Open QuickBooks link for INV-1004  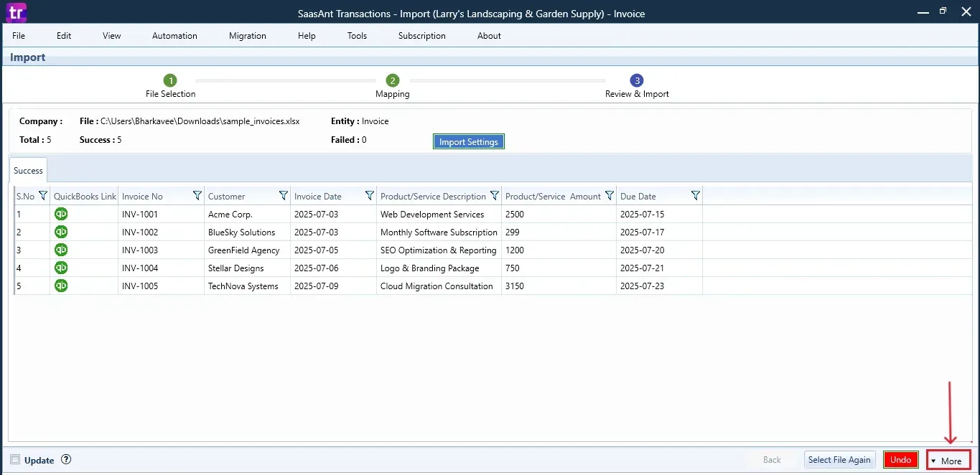tap(61, 268)
